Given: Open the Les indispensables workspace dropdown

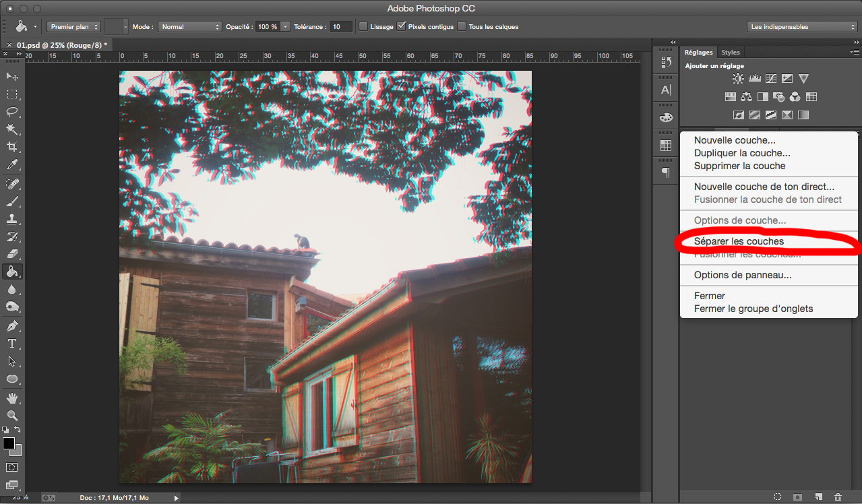Looking at the screenshot, I should pyautogui.click(x=801, y=27).
